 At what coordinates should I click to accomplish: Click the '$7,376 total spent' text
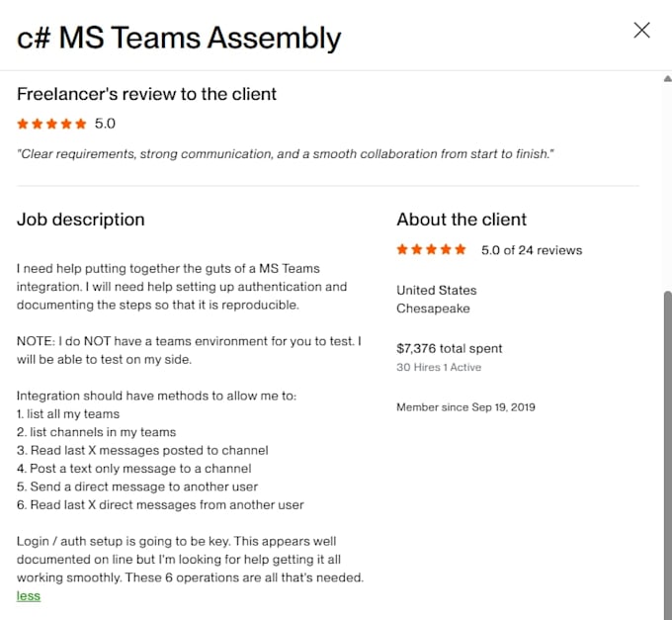click(x=449, y=349)
